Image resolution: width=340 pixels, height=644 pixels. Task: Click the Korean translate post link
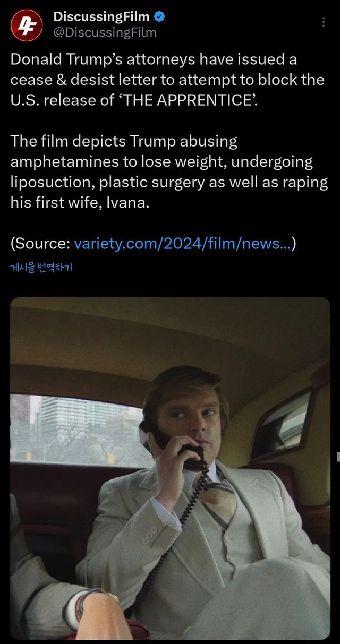tap(41, 267)
